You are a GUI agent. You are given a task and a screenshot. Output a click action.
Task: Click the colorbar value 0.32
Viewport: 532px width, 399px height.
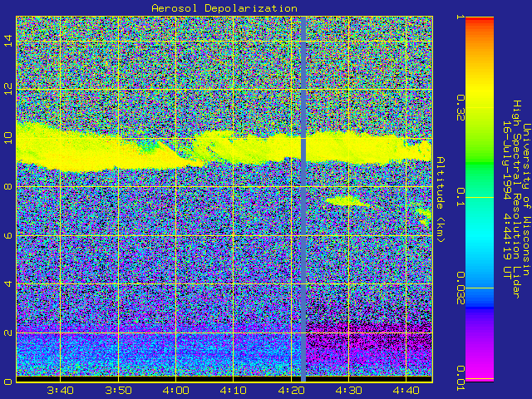[461, 107]
